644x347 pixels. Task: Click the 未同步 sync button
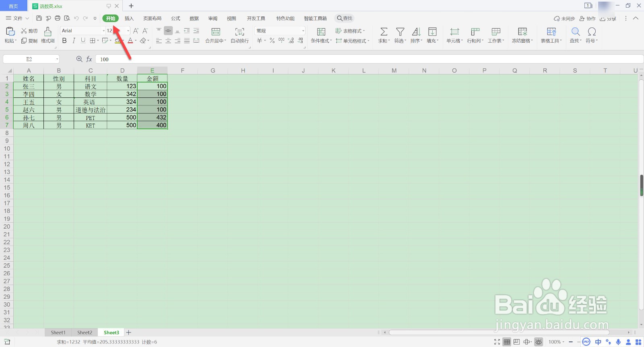coord(564,19)
